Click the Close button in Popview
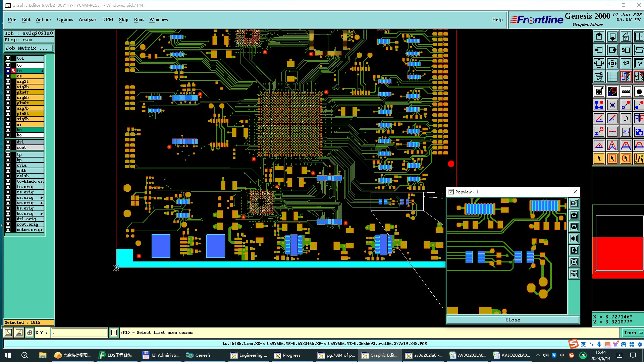 513,320
